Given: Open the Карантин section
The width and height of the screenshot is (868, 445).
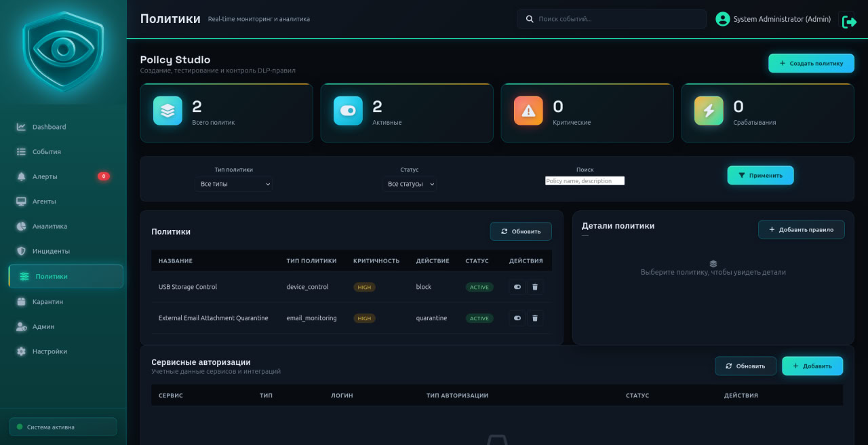Looking at the screenshot, I should [x=66, y=302].
